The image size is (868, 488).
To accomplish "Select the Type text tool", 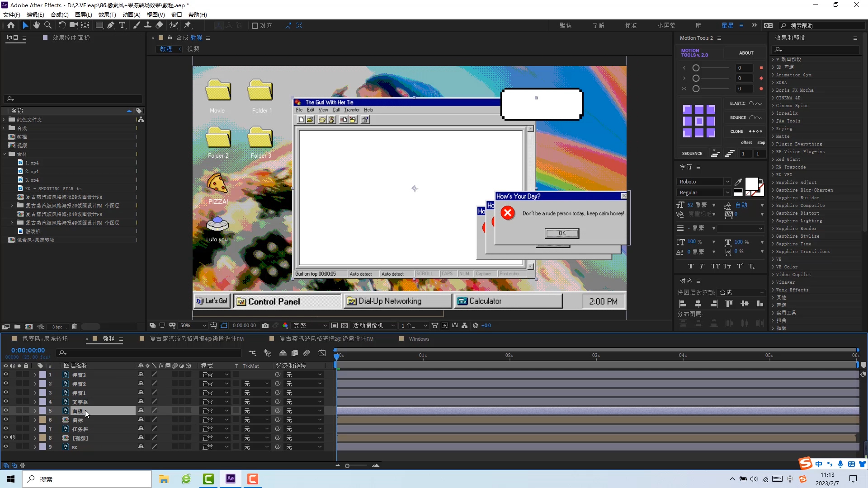I will [x=122, y=25].
